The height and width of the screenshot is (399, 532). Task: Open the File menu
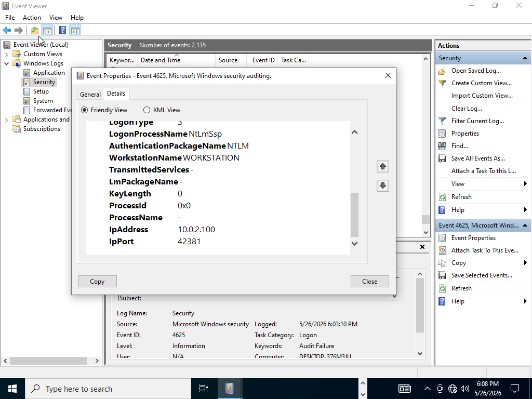coord(10,18)
